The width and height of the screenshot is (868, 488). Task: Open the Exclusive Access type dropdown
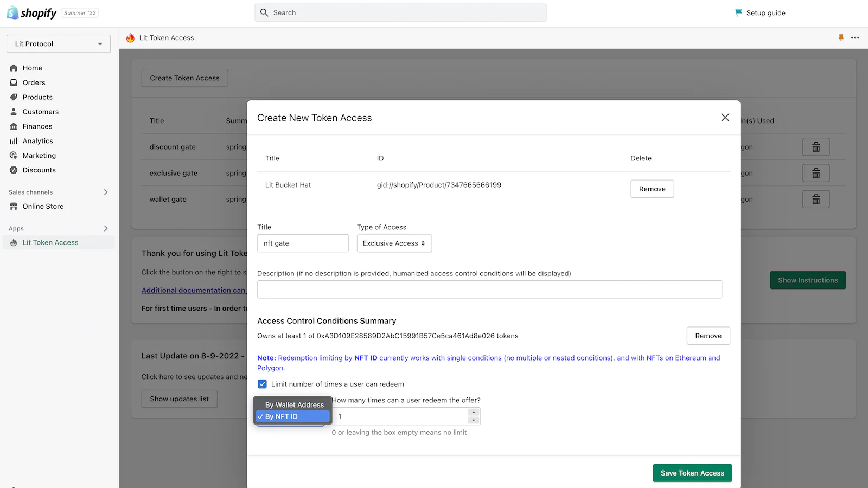[394, 243]
